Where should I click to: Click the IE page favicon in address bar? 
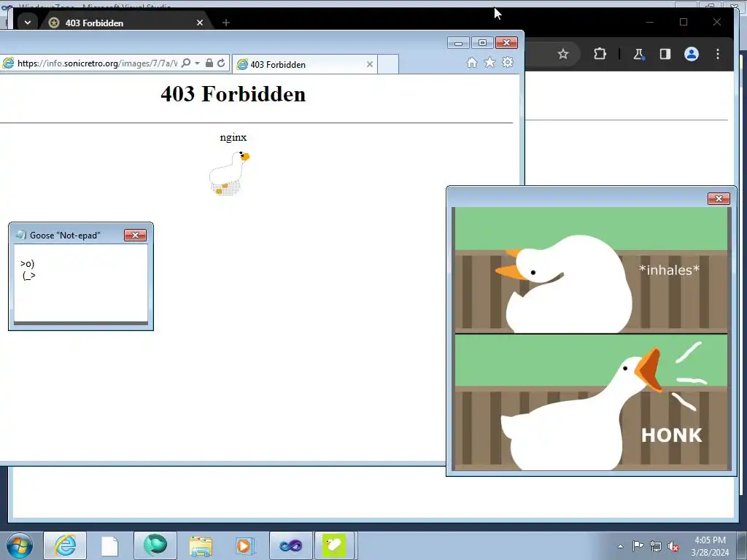pos(8,63)
